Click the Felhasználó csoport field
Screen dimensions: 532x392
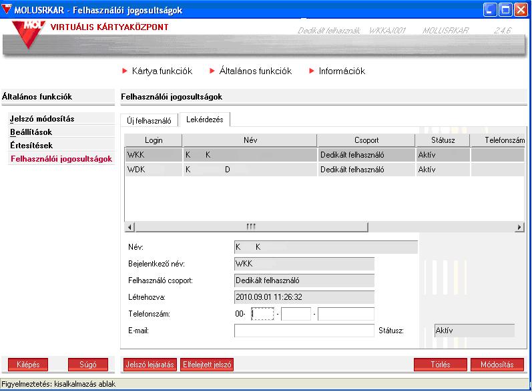click(304, 280)
